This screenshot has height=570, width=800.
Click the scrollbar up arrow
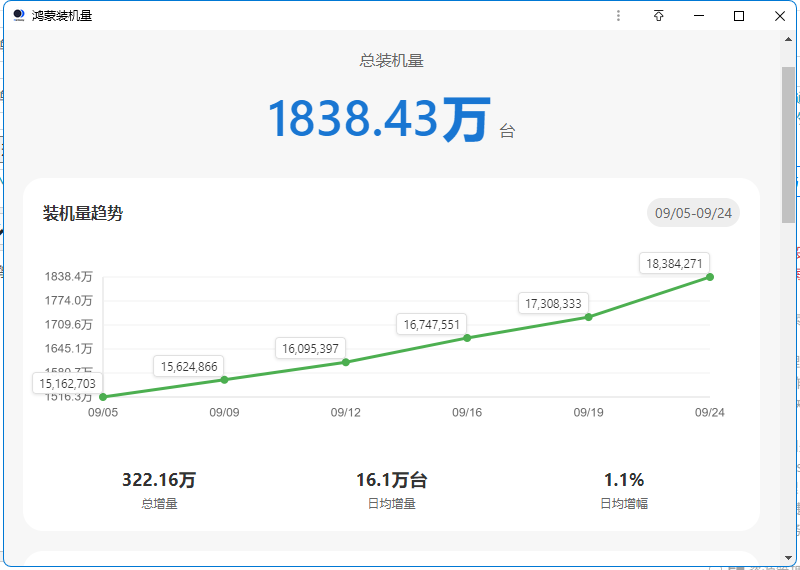pyautogui.click(x=788, y=39)
